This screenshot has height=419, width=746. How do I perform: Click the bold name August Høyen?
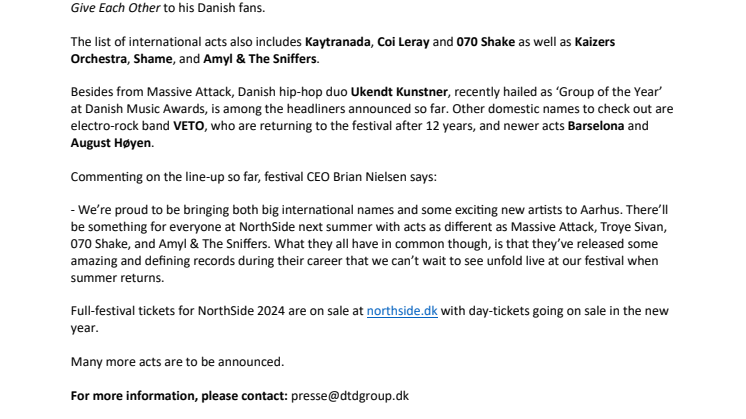click(111, 143)
